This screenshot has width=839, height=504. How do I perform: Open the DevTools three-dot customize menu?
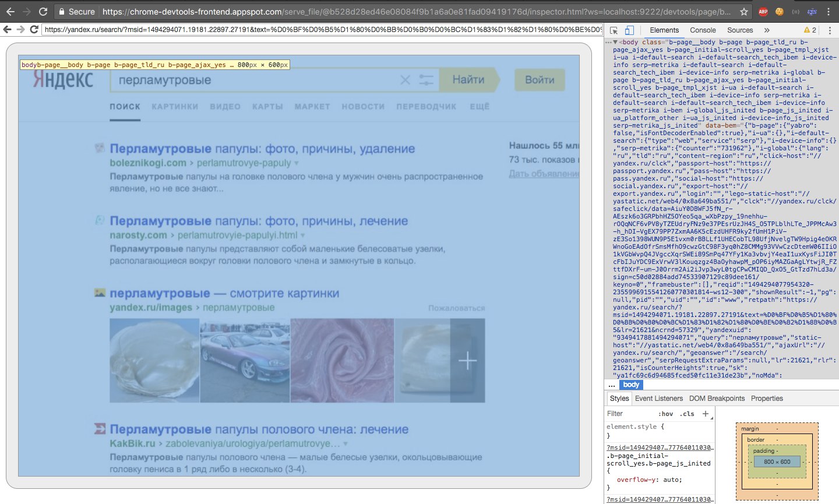coord(830,30)
